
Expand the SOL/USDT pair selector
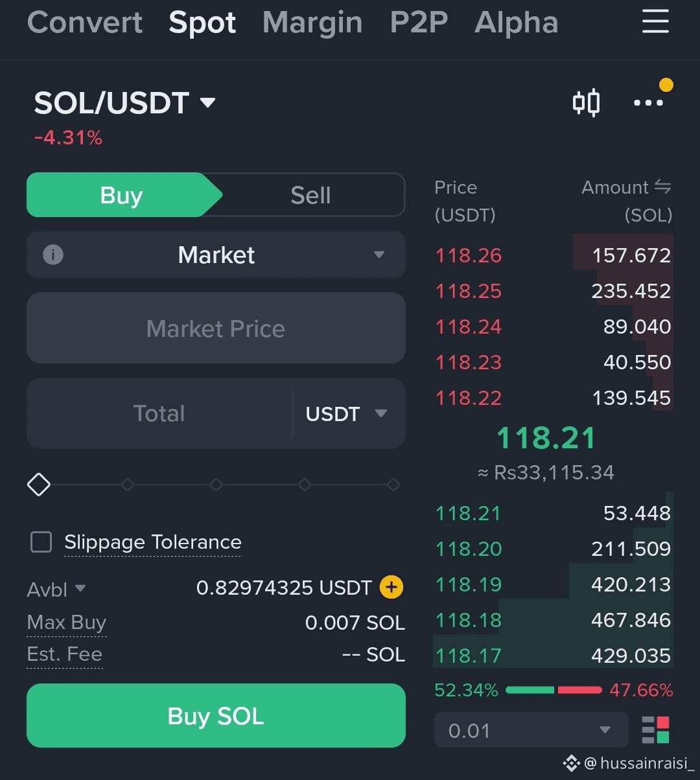tap(124, 103)
